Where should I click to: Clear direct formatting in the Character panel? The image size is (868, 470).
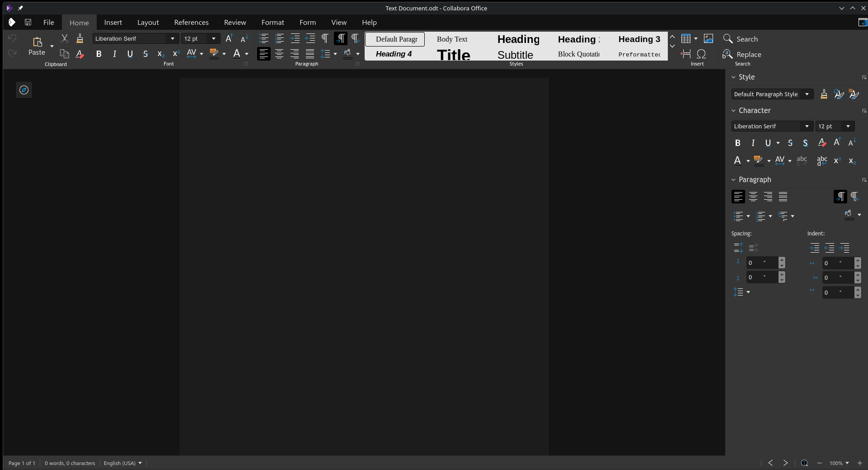point(821,143)
